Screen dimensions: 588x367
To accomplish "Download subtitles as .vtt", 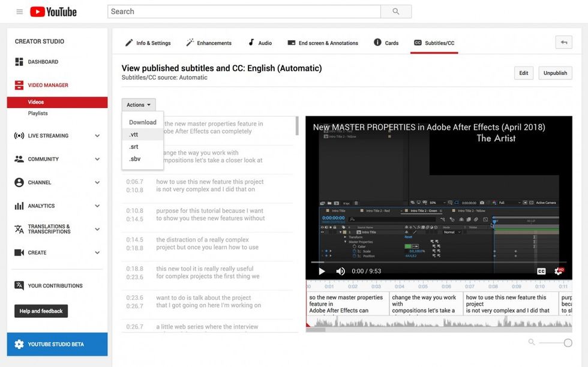I will click(x=143, y=134).
